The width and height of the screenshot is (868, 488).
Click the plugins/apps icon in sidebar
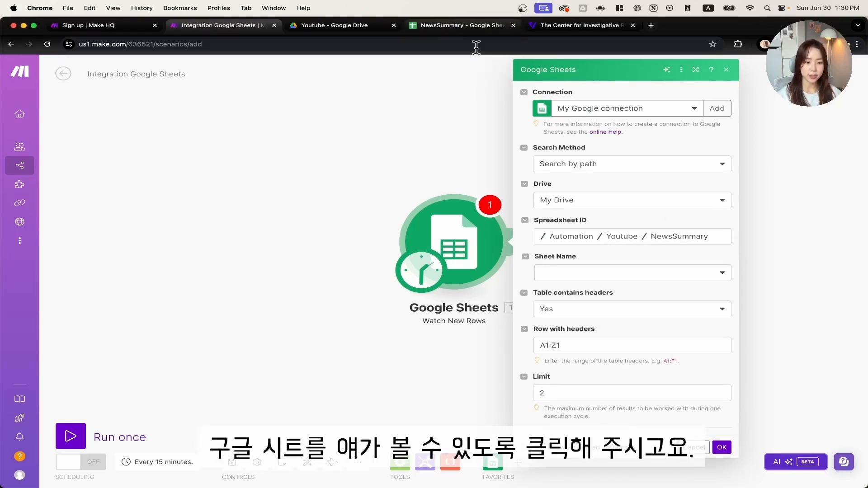pyautogui.click(x=20, y=184)
